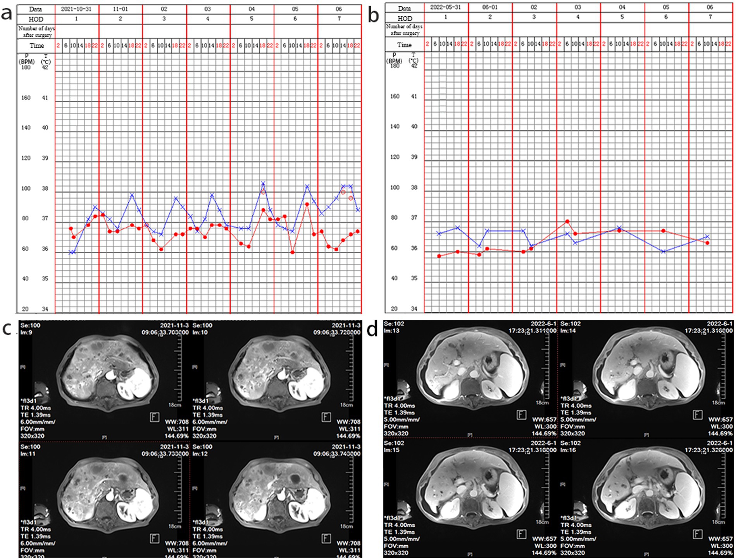Screen dimensions: 736x560
Task: Open the Im:15 MRI slice in panel d
Action: (x=470, y=498)
